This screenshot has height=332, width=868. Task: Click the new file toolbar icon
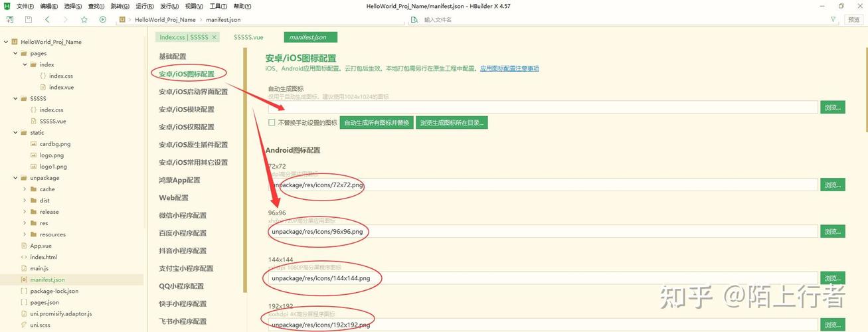(x=9, y=20)
